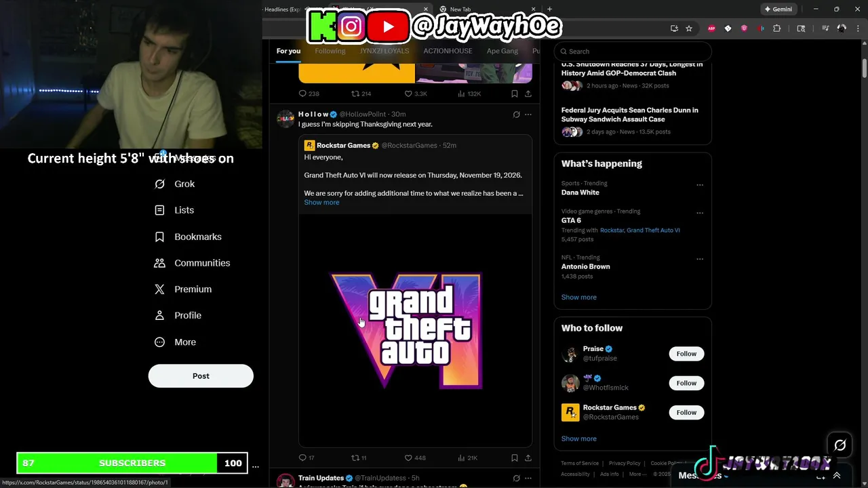Bookmark this page with the star icon
This screenshot has width=868, height=488.
point(689,28)
